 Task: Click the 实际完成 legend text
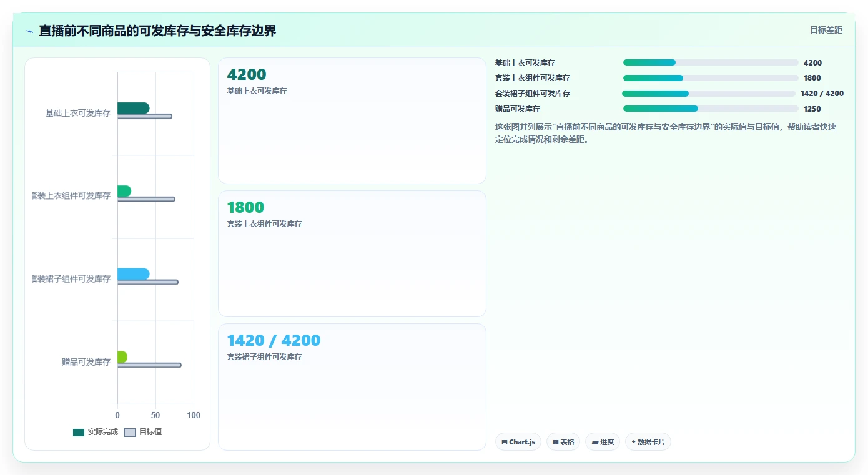point(102,432)
